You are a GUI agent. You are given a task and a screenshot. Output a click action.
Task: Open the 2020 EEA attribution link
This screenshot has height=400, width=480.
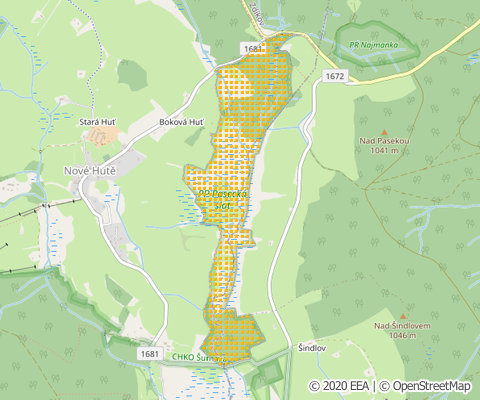[x=339, y=386]
